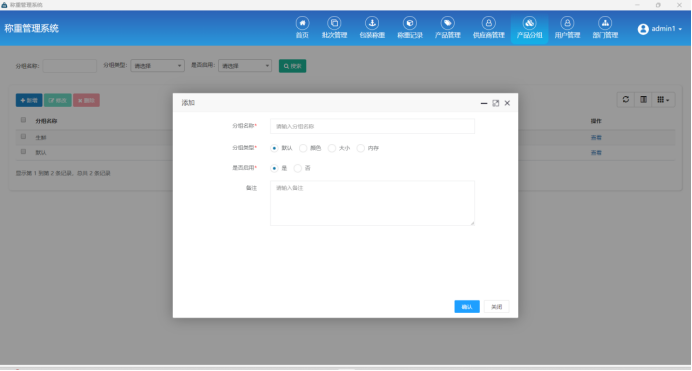This screenshot has height=371, width=692.
Task: Click the 生鲜 group name cell
Action: [41, 138]
